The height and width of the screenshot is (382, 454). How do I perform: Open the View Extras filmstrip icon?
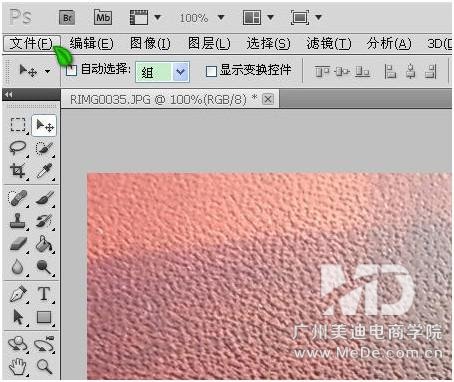click(139, 17)
